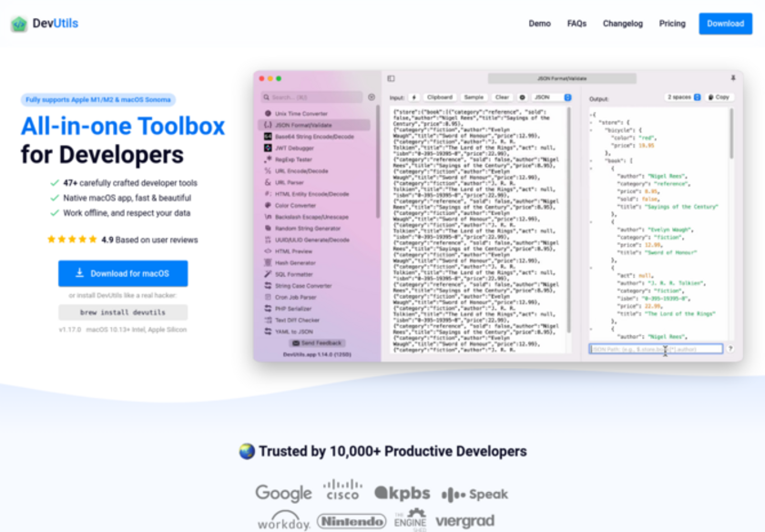Click the Download button in header
765x532 pixels.
click(726, 24)
